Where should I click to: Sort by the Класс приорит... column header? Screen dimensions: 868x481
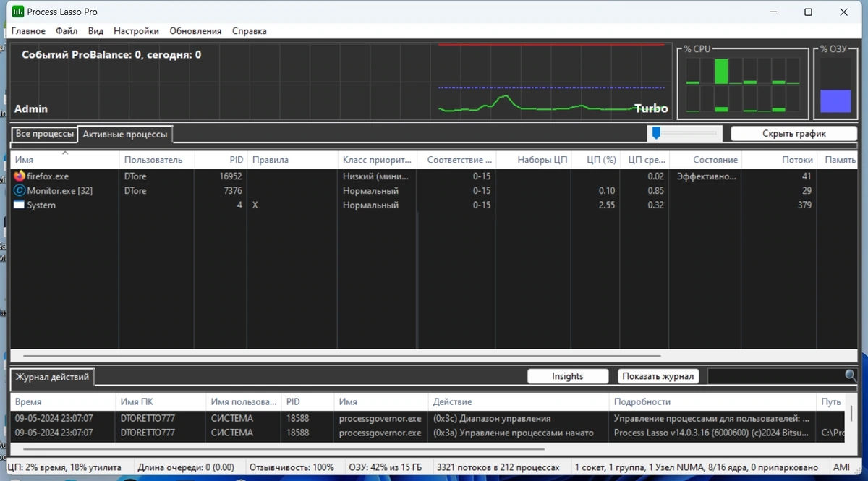click(x=378, y=160)
